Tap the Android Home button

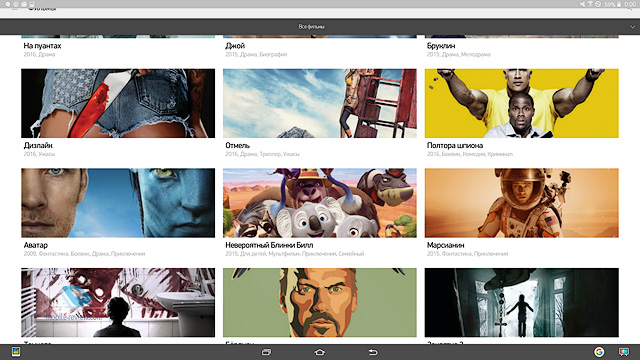(320, 352)
